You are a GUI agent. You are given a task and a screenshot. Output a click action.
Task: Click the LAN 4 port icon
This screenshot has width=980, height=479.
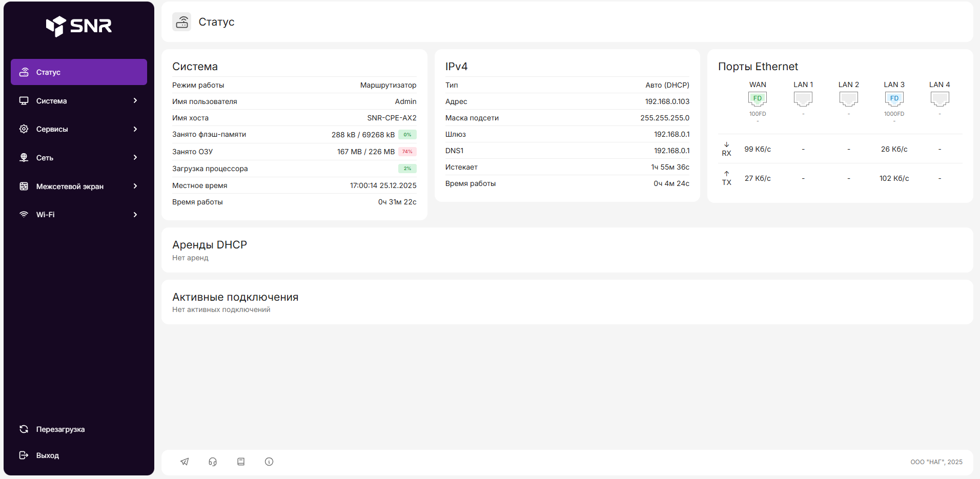point(939,98)
